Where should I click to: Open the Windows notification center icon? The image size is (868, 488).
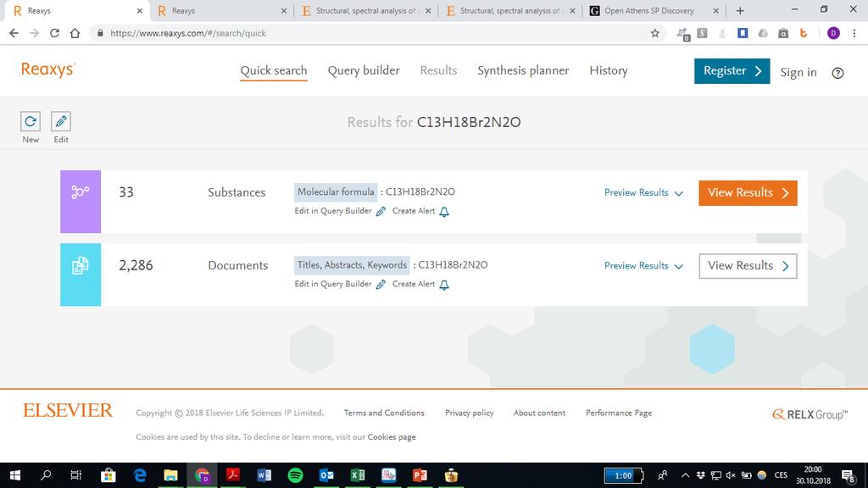click(848, 475)
